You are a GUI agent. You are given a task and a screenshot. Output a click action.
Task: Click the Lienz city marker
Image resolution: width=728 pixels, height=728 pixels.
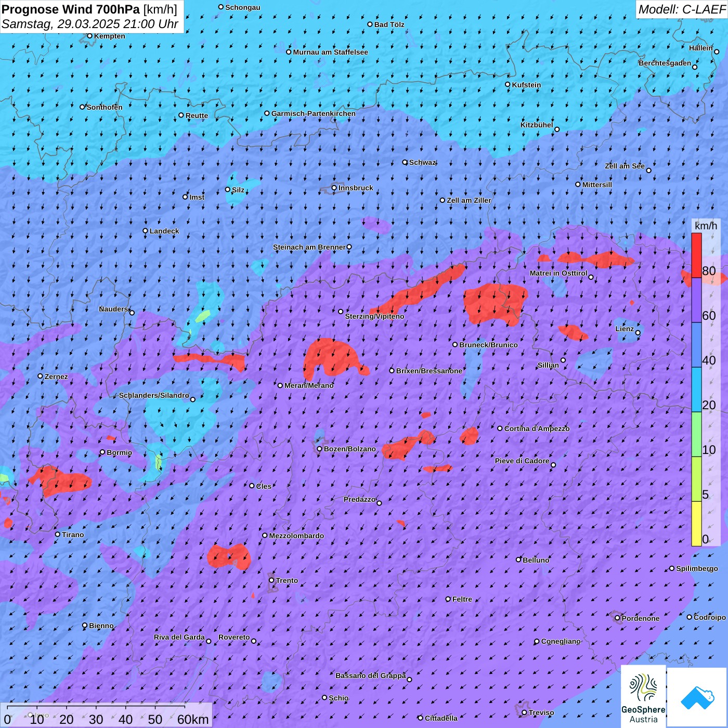pos(638,333)
